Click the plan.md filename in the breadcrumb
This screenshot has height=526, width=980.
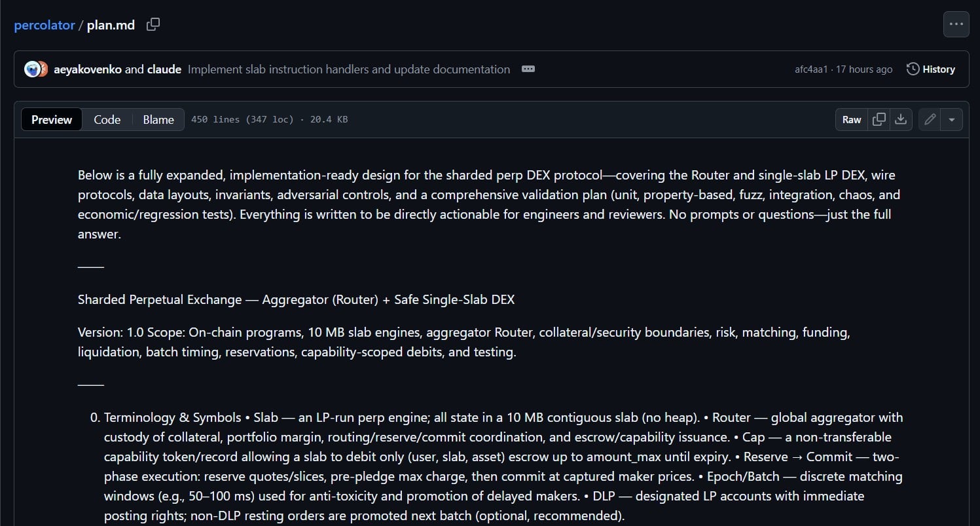click(x=111, y=25)
